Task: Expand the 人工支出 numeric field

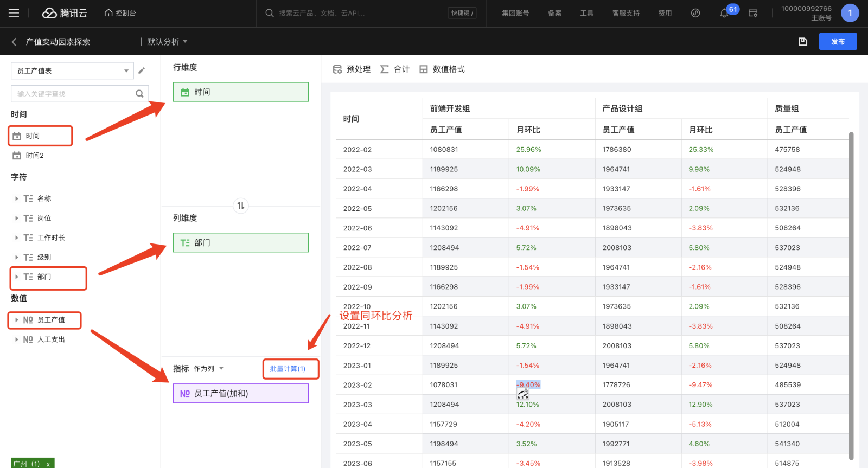Action: point(16,339)
